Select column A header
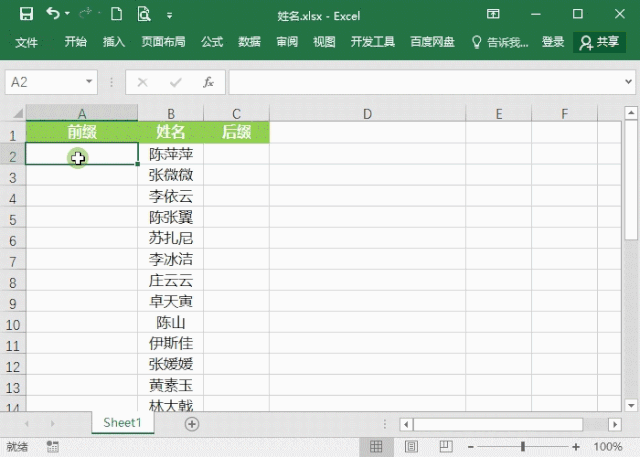 pyautogui.click(x=82, y=113)
